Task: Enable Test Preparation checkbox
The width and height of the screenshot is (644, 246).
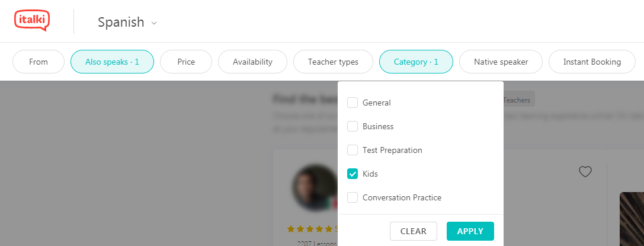Action: click(353, 151)
